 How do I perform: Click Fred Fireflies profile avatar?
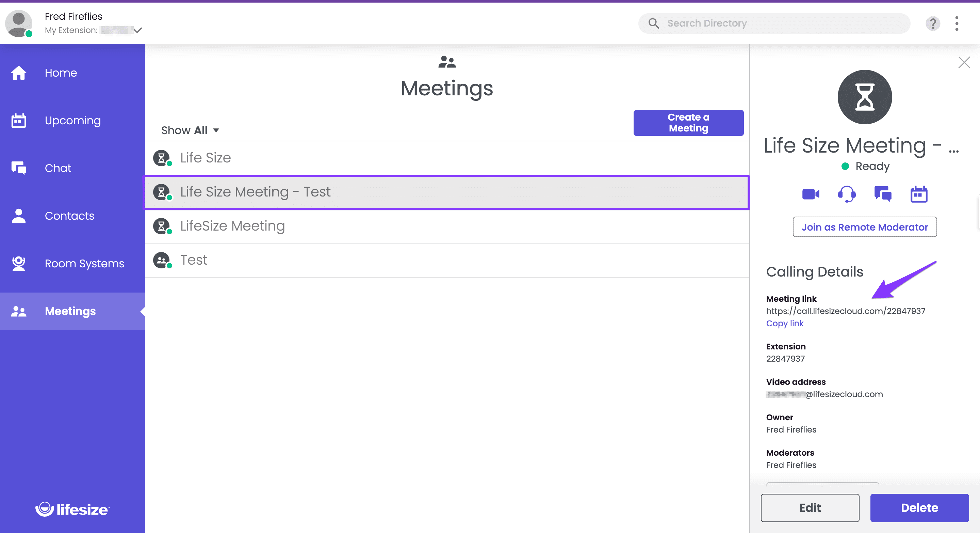click(18, 23)
